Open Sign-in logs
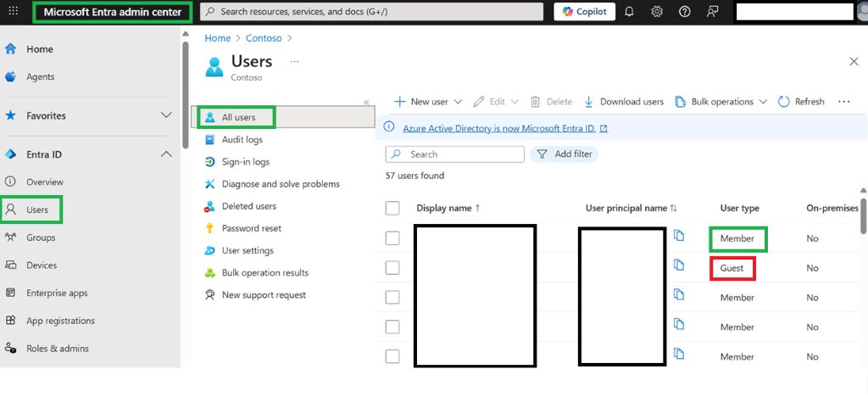The width and height of the screenshot is (868, 397). point(246,162)
